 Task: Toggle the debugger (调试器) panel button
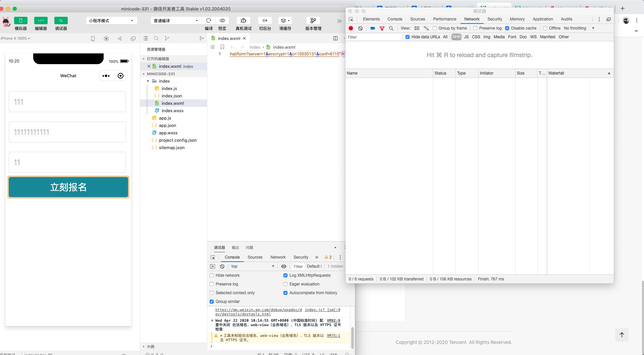pos(61,20)
